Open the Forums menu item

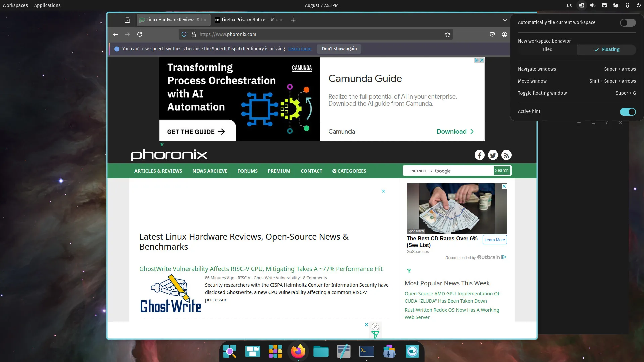(x=247, y=171)
